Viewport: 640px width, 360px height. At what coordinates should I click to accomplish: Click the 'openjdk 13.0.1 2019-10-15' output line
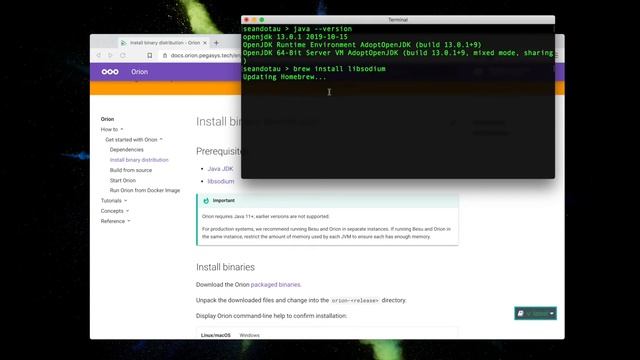pos(295,37)
